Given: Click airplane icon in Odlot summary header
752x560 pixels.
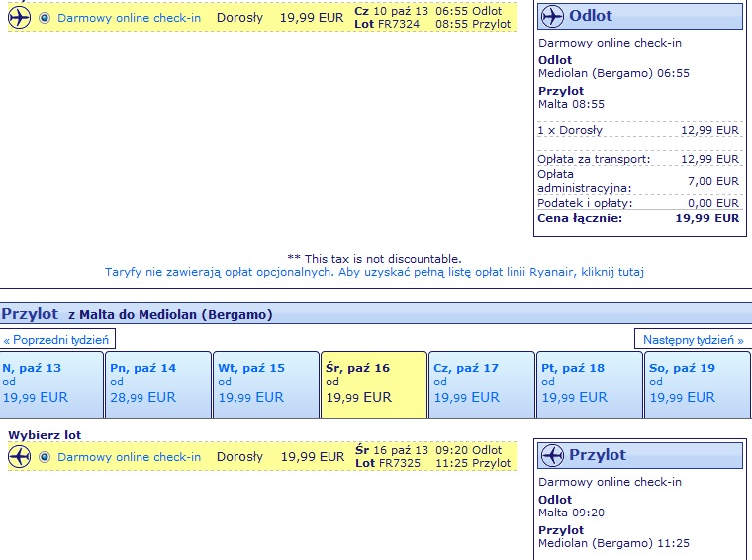Looking at the screenshot, I should pos(552,16).
